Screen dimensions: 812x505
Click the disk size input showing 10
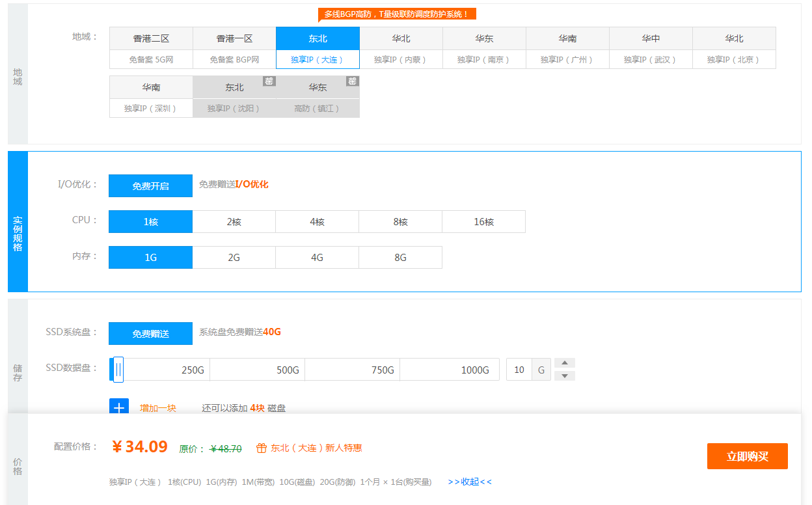[519, 369]
